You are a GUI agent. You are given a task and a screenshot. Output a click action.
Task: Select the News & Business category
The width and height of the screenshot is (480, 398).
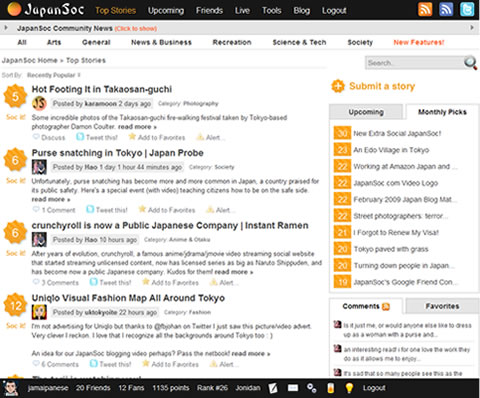tap(161, 42)
